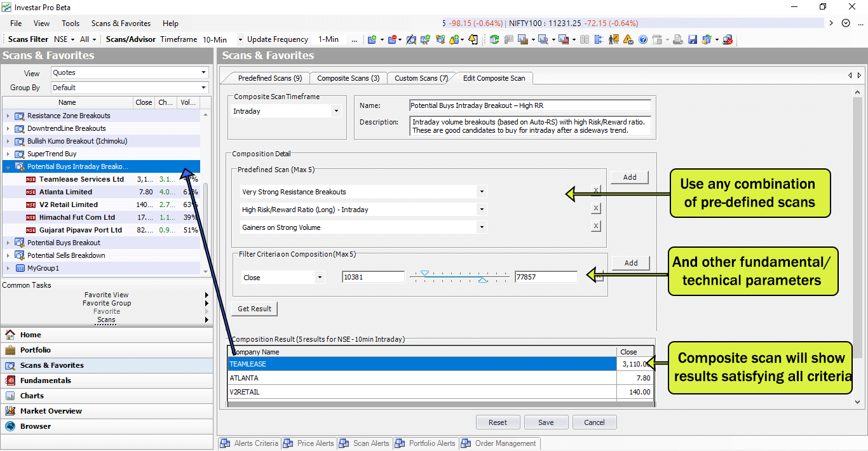Open Market Overview in the navigation pane

click(x=51, y=411)
